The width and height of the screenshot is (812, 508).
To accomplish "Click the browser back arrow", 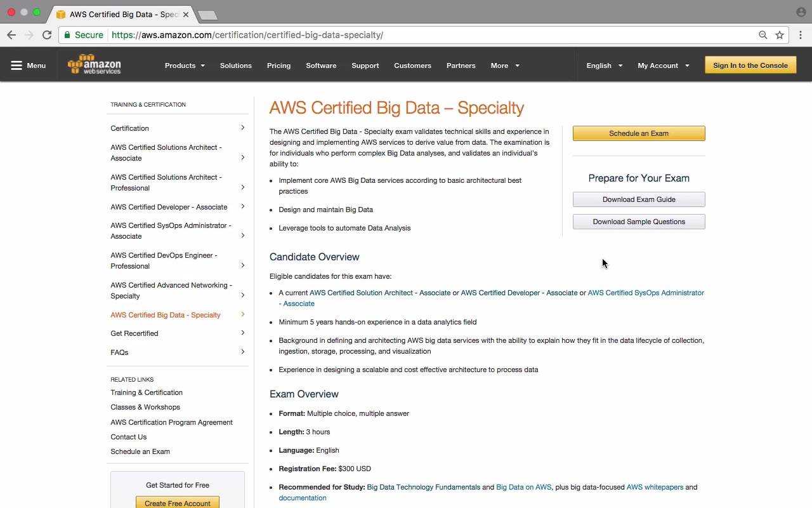I will pos(11,35).
